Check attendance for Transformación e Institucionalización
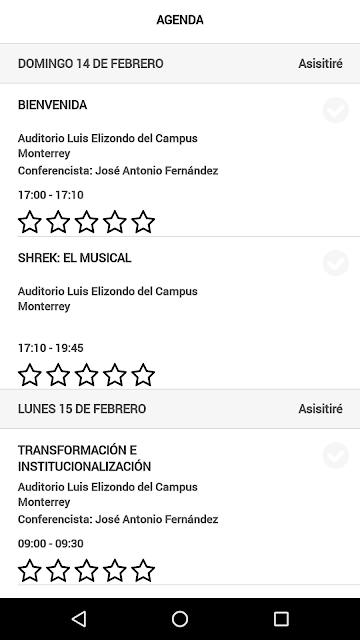The height and width of the screenshot is (640, 360). click(336, 455)
